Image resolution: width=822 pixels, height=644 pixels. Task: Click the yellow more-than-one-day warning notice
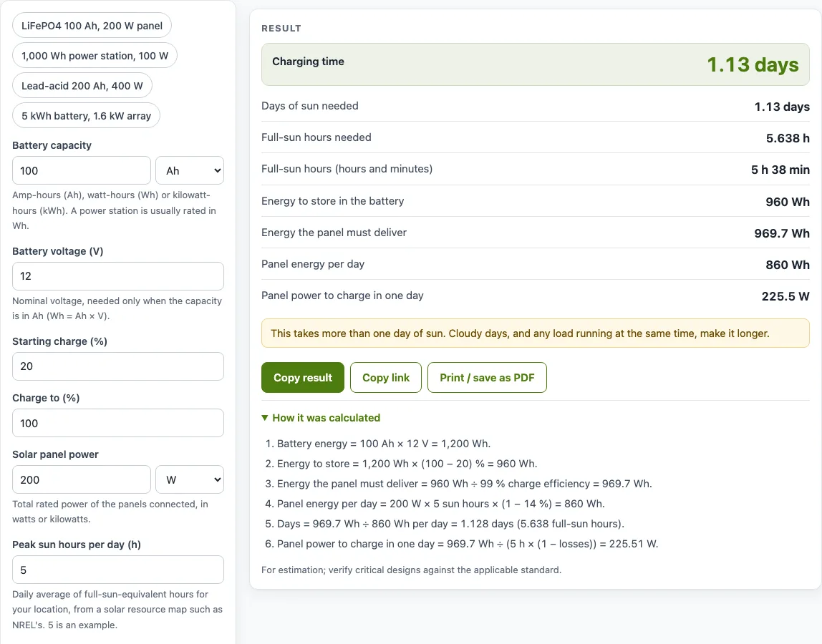[x=536, y=333]
